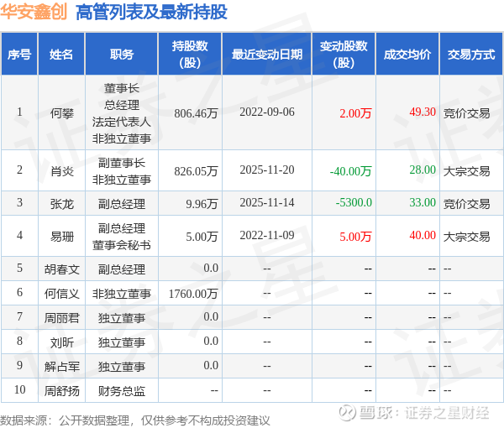Select the 姓名 column header

(x=61, y=55)
